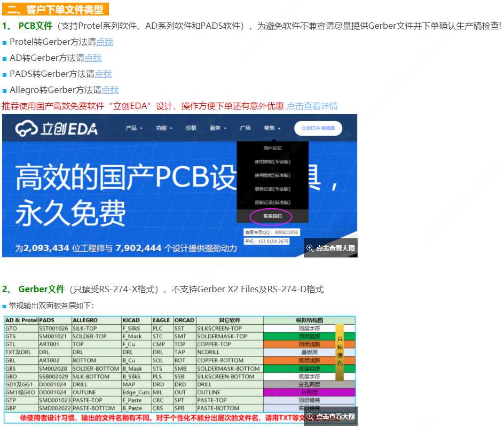Image resolution: width=504 pixels, height=429 pixels.
Task: Select 广场 in the navigation bar
Action: coord(245,128)
